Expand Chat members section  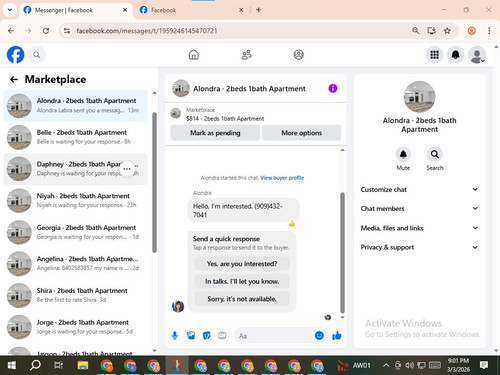coord(419,209)
